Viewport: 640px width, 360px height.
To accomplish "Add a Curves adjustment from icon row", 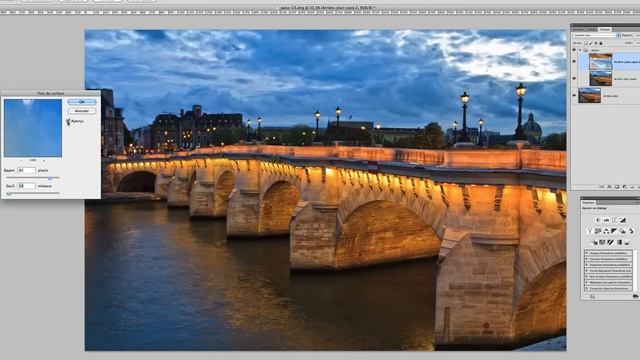I will click(x=614, y=220).
